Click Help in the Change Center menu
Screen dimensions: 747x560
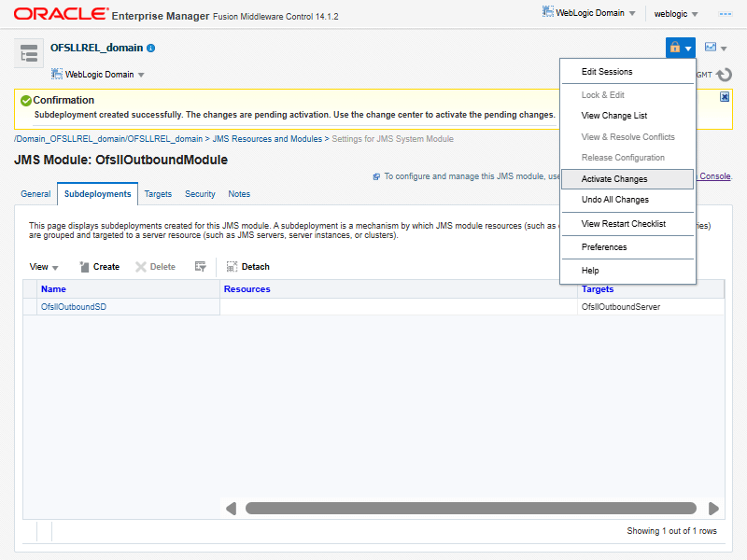point(627,271)
